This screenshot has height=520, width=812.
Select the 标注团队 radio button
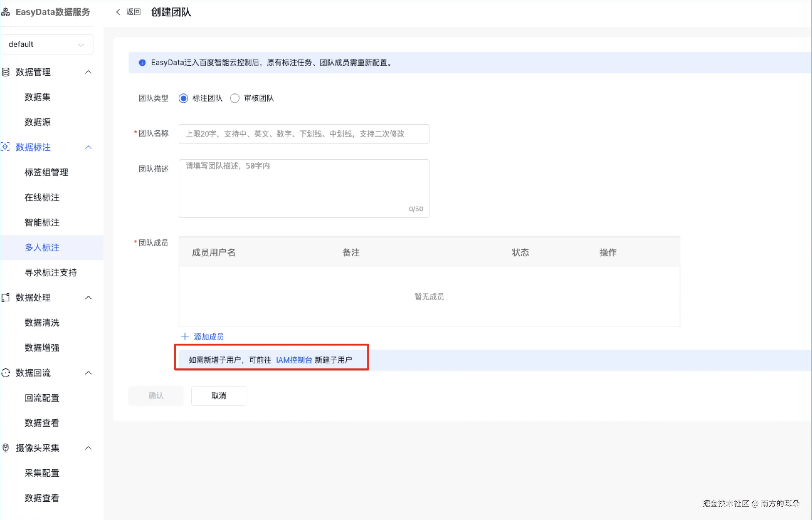(183, 98)
